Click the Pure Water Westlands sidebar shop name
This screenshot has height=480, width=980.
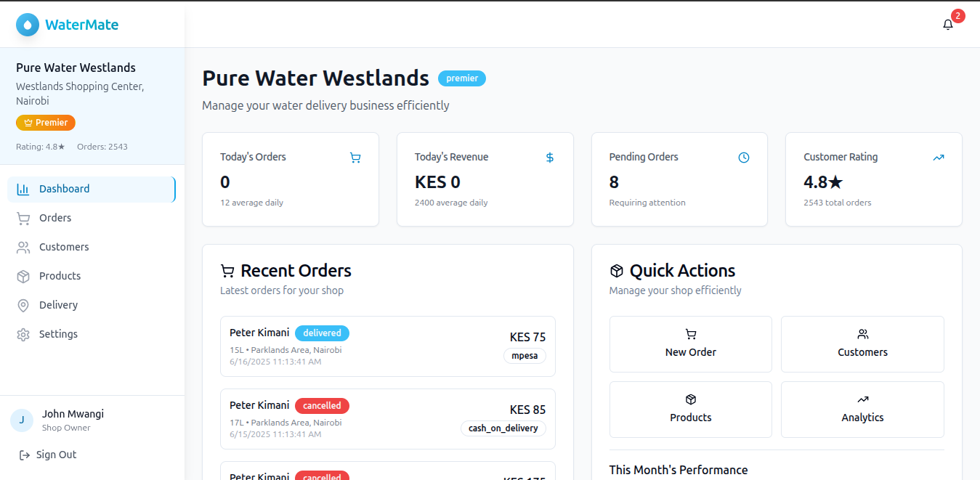point(76,68)
